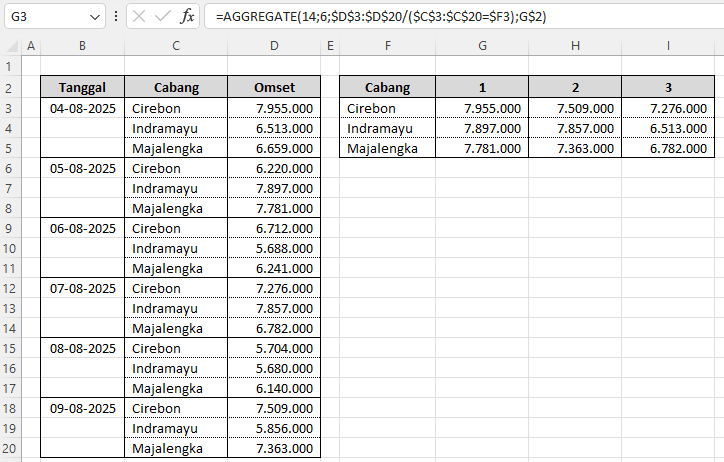Cancel the formula entry with X icon

pos(139,17)
